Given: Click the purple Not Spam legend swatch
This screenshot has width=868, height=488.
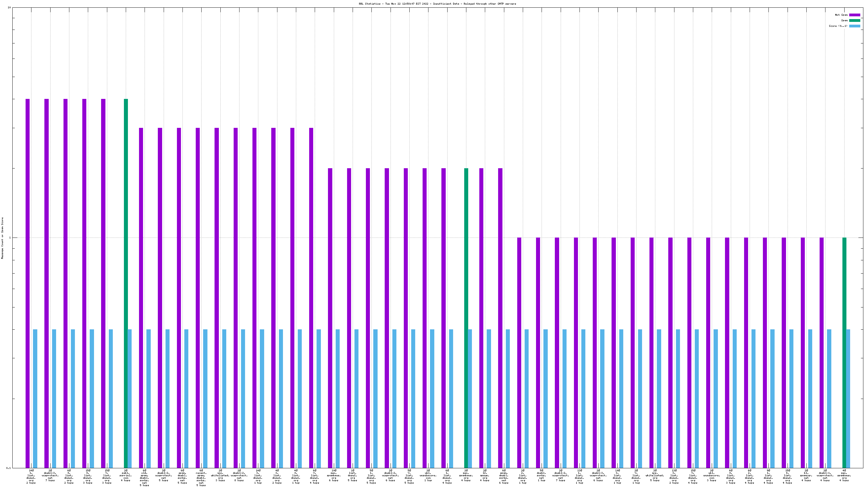Looking at the screenshot, I should tap(854, 15).
